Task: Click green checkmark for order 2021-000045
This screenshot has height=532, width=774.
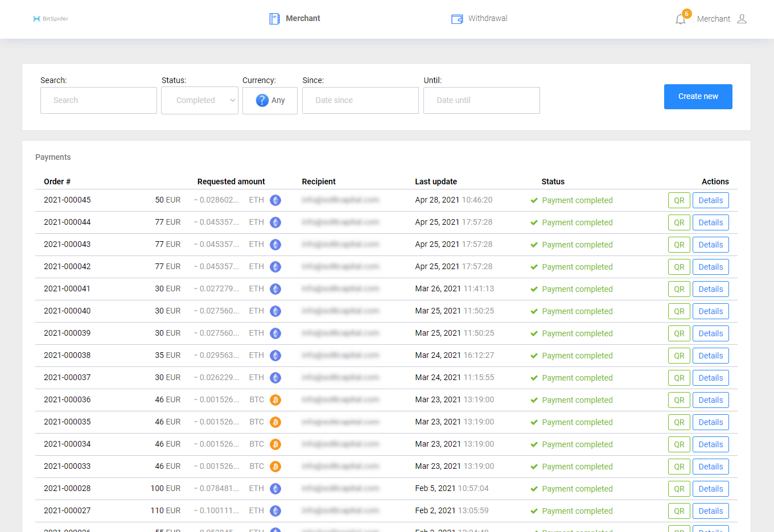Action: [x=534, y=200]
